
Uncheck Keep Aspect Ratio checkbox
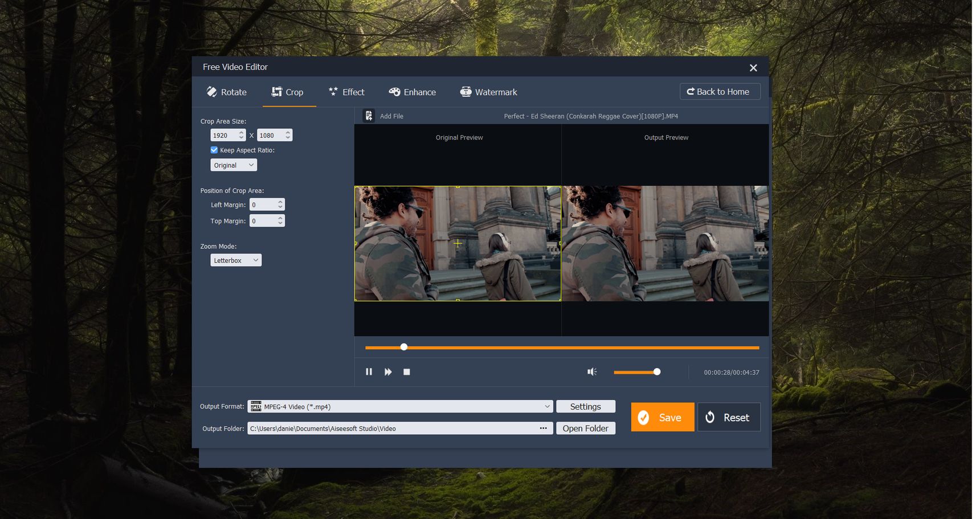(214, 150)
